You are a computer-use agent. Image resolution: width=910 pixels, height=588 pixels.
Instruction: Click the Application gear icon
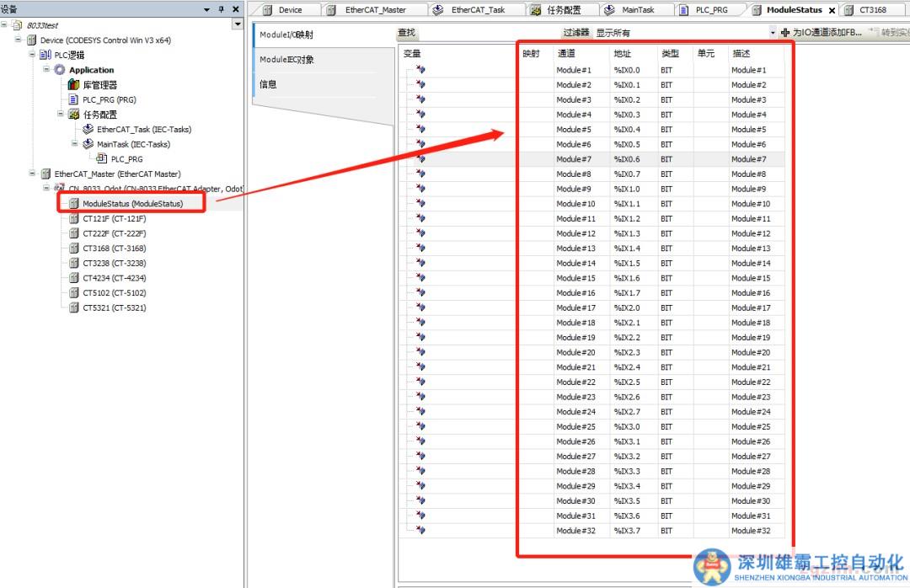[x=61, y=70]
